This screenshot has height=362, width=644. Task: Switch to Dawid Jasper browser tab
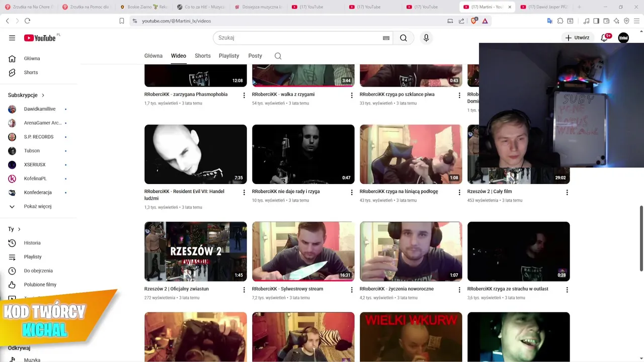544,7
